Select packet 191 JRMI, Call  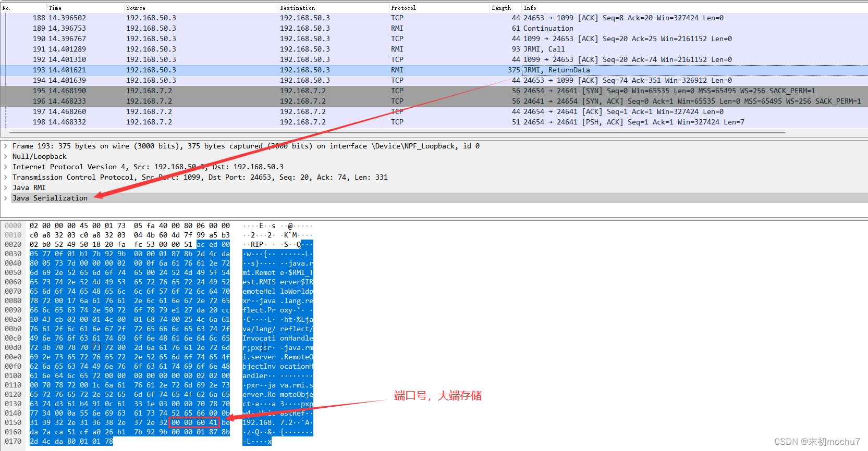434,49
